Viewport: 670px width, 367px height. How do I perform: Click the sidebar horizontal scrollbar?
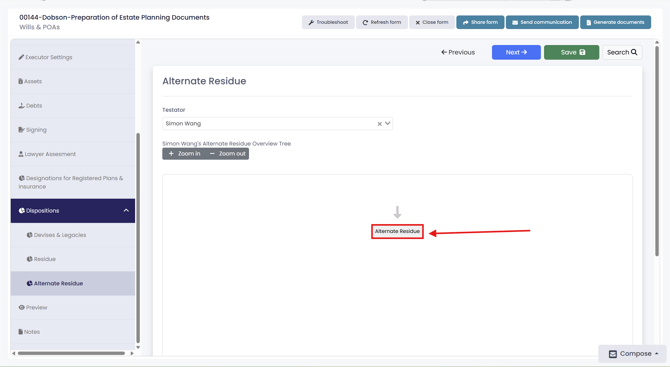click(x=71, y=353)
